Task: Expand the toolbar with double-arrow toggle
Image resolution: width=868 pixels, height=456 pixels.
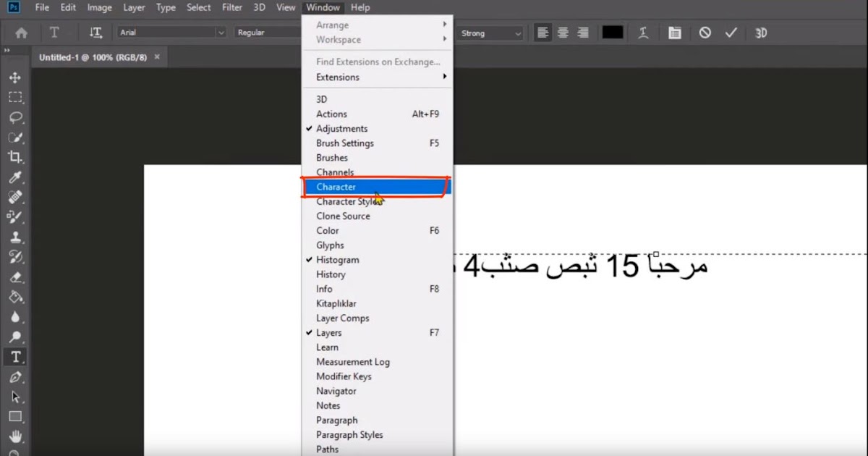Action: click(x=7, y=51)
